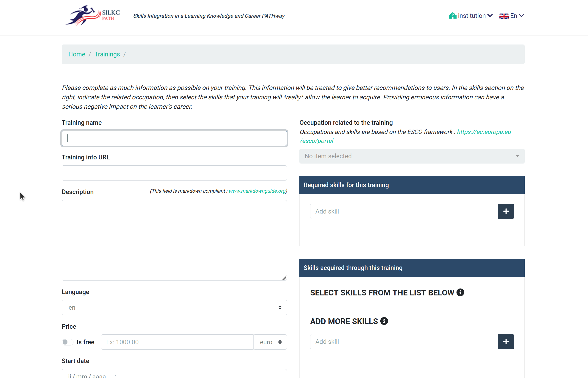Open the euro currency dropdown
This screenshot has height=378, width=588.
coord(270,342)
